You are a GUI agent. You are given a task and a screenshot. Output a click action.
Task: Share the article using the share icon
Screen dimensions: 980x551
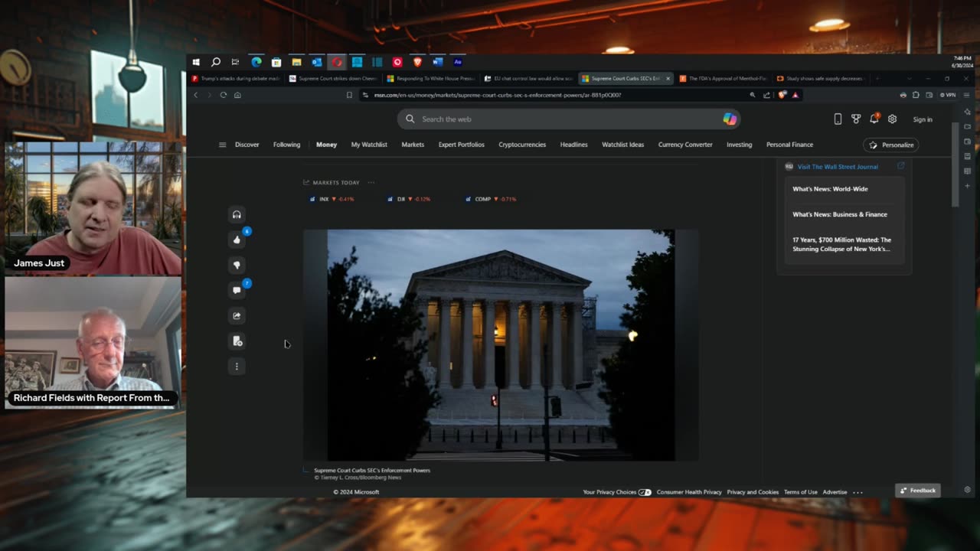tap(237, 315)
